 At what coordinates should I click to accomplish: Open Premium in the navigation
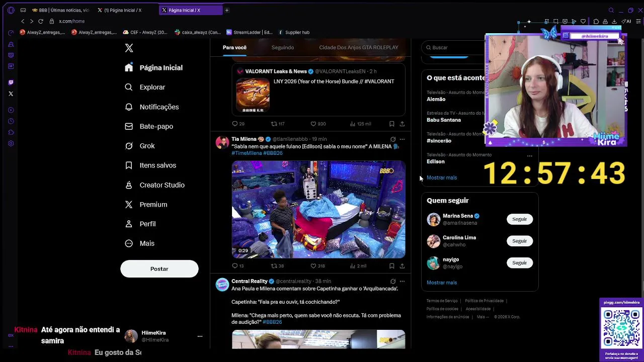tap(146, 205)
